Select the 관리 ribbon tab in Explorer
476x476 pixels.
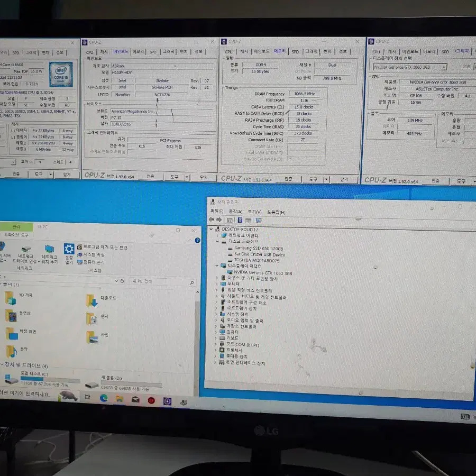tap(16, 226)
